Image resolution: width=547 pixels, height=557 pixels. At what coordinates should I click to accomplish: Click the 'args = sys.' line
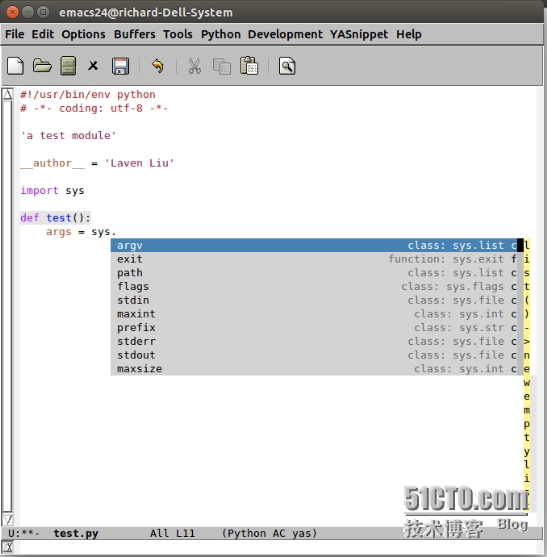tap(81, 232)
